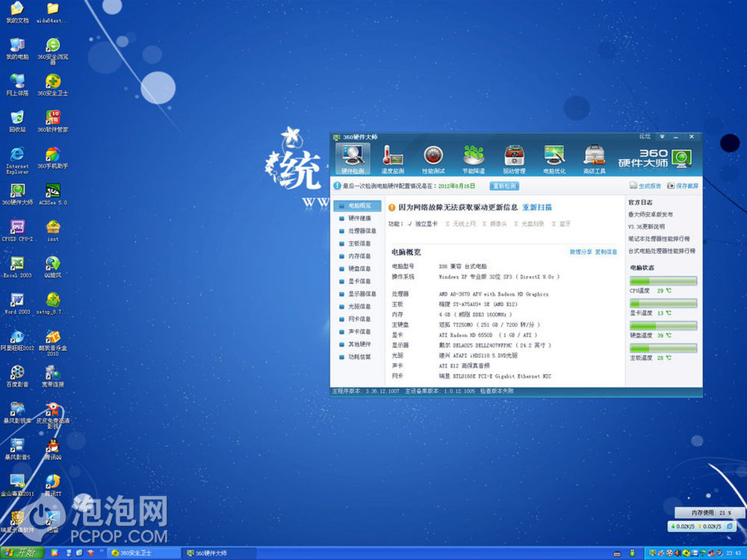Select the 回收站 recycle bin icon
Screen dimensions: 747x560
pos(17,122)
